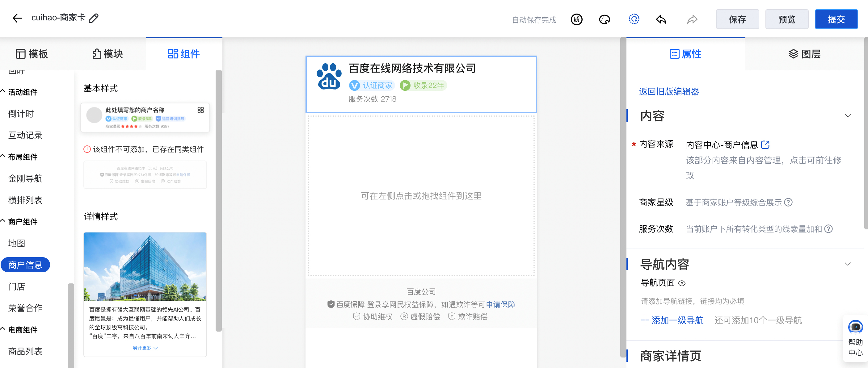Viewport: 868px width, 368px height.
Task: Switch to the 属性 tab
Action: tap(685, 54)
